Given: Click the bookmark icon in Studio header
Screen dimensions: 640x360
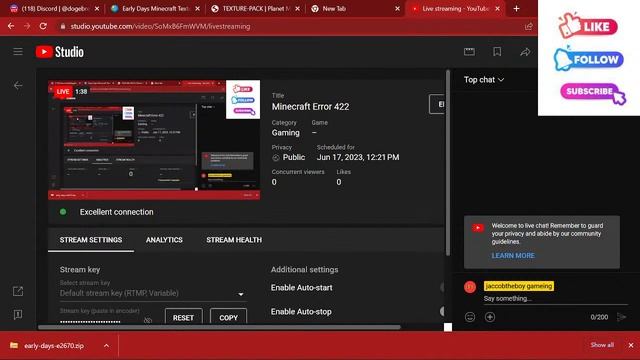Looking at the screenshot, I should point(497,51).
